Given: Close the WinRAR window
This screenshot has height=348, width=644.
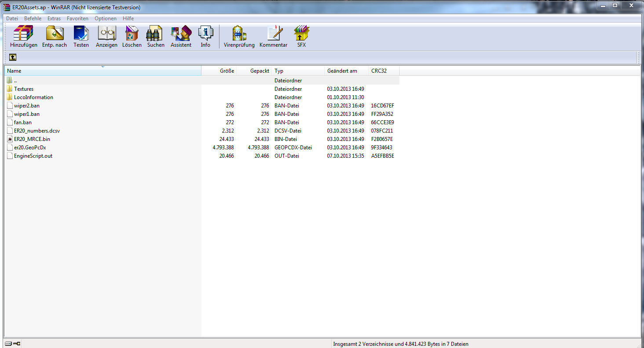Looking at the screenshot, I should click(631, 5).
